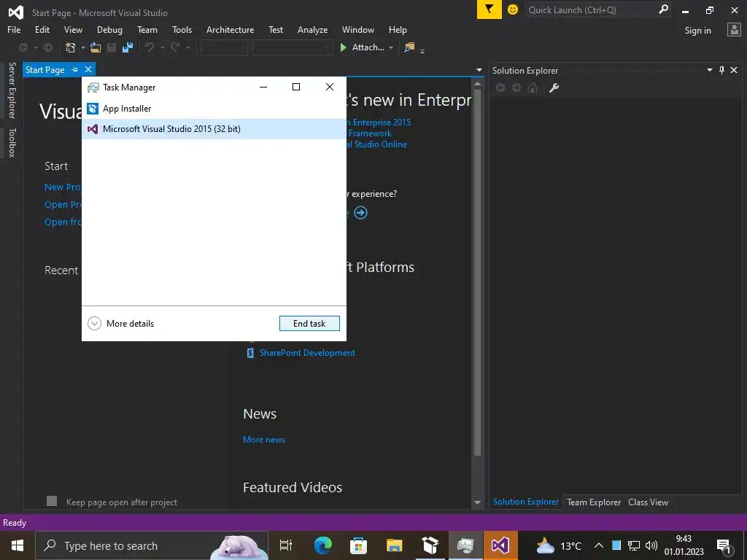Click the Save toolbar icon
Viewport: 747px width, 560px height.
click(112, 47)
